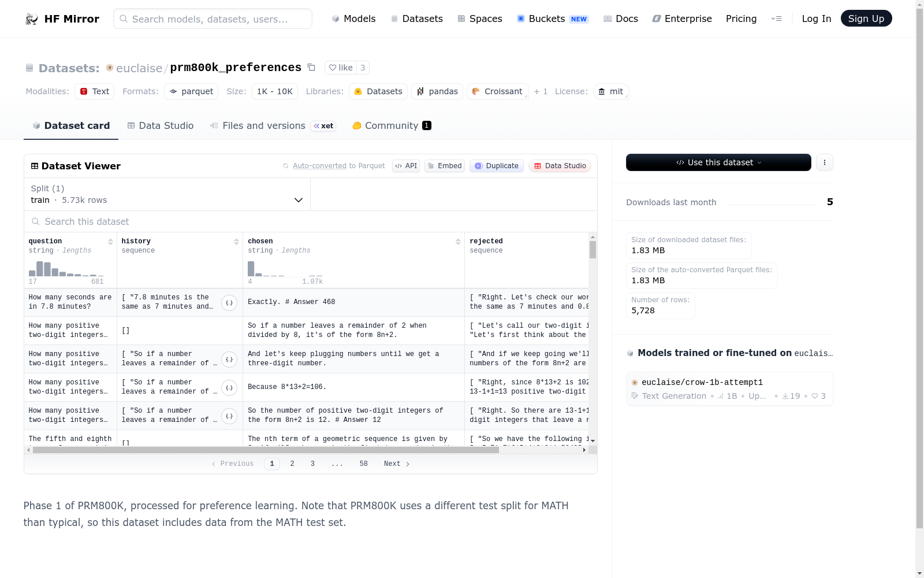Screen dimensions: 924x578
Task: Open the Pricing page
Action: pyautogui.click(x=741, y=18)
